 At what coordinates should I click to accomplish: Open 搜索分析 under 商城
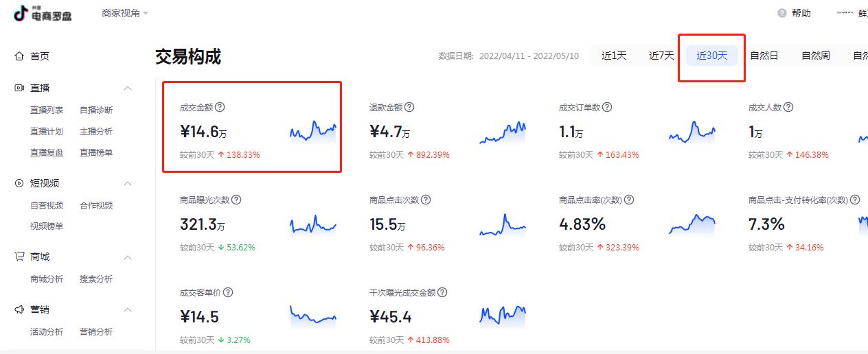96,279
